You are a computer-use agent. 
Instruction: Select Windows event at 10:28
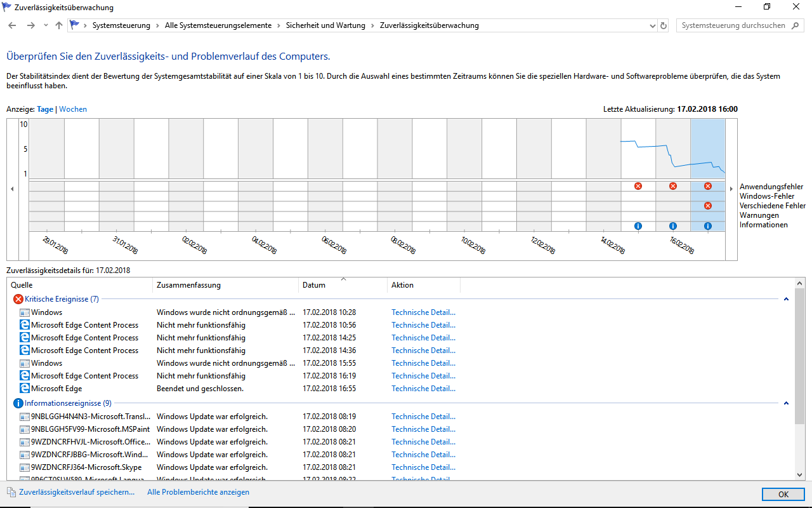point(401,312)
